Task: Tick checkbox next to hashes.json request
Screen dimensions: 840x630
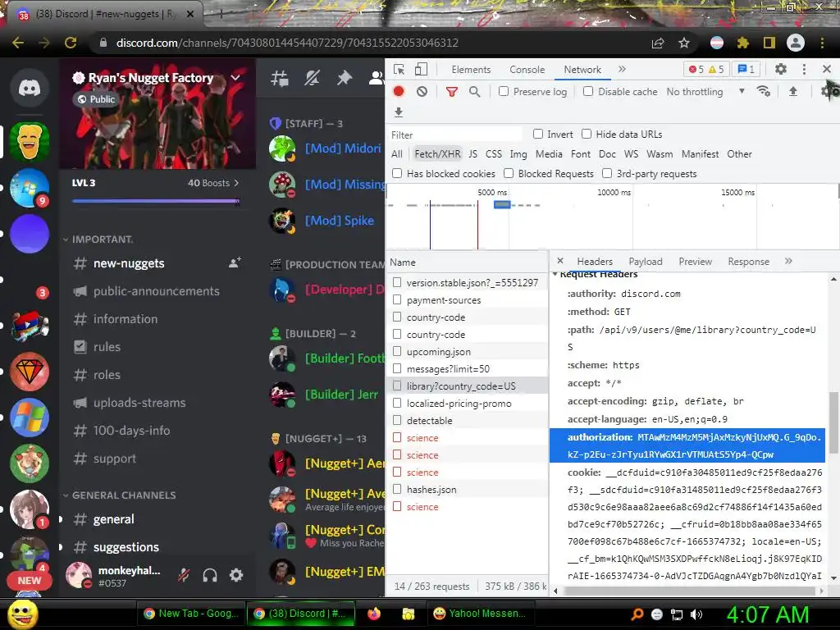Action: pos(397,489)
